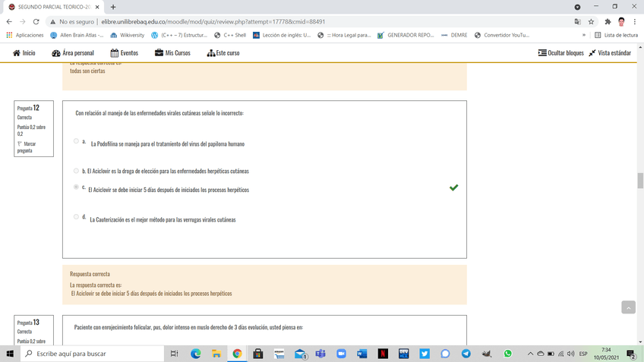Expand the hidden bookmarks chevron
Screen dimensions: 644x362
click(x=583, y=36)
